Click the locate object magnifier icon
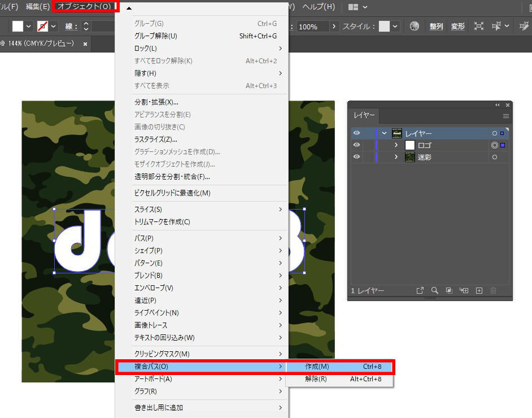Screen dimensions: 532x418 (x=434, y=290)
